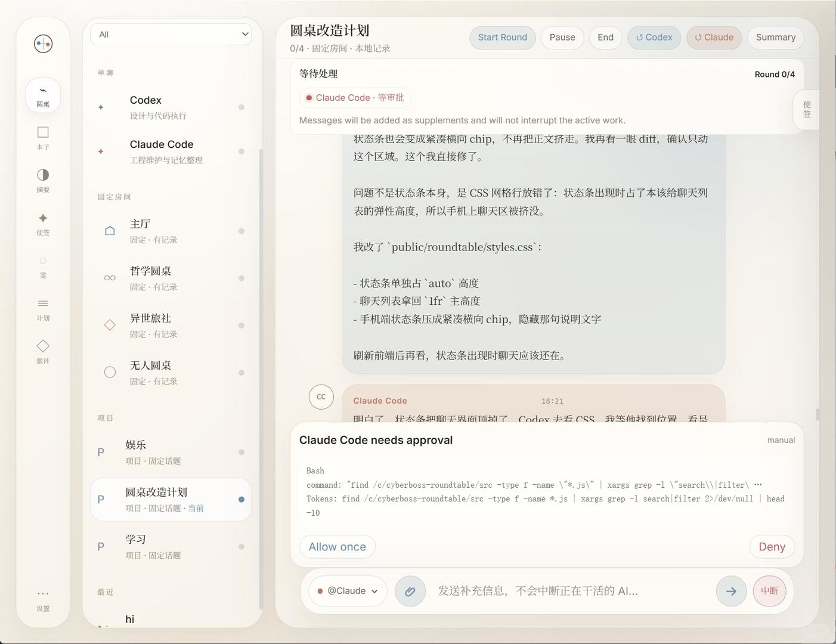The width and height of the screenshot is (836, 644).
Task: Click the P icon for 学习 project
Action: point(101,546)
